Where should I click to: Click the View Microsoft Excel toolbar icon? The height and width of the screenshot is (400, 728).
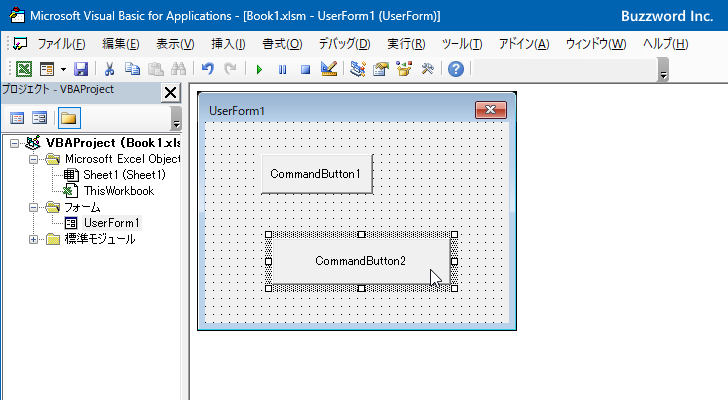pos(24,69)
